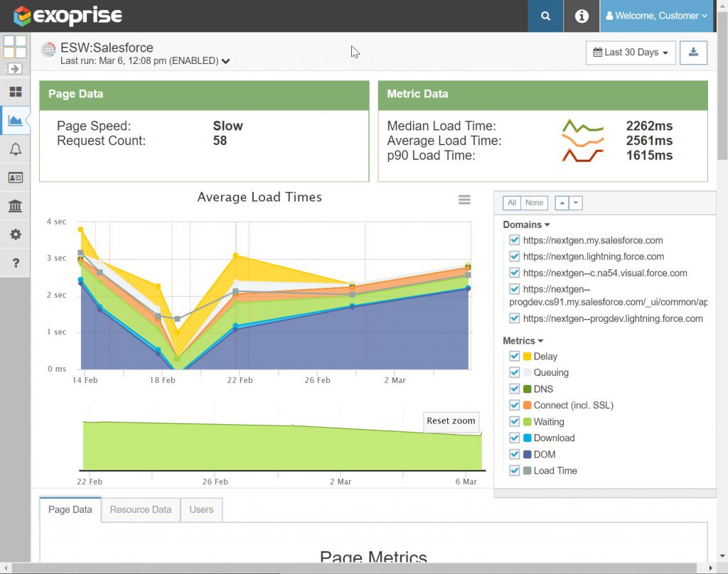
Task: Open the alarms bell icon
Action: (16, 149)
